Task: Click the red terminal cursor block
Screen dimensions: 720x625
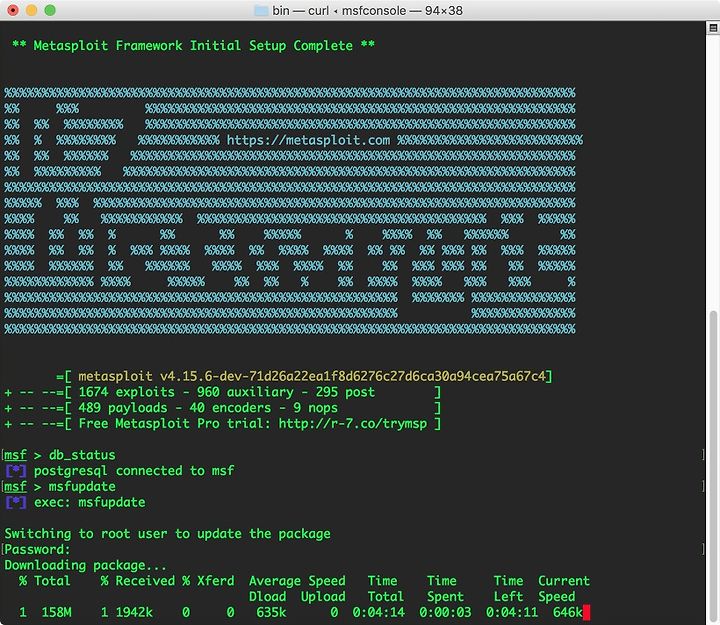Action: pyautogui.click(x=586, y=612)
